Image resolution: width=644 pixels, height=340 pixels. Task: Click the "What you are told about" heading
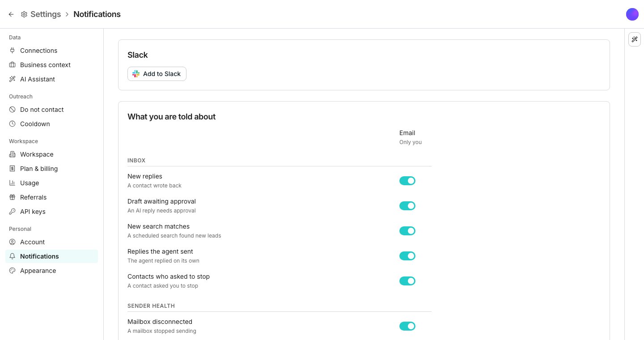(172, 117)
